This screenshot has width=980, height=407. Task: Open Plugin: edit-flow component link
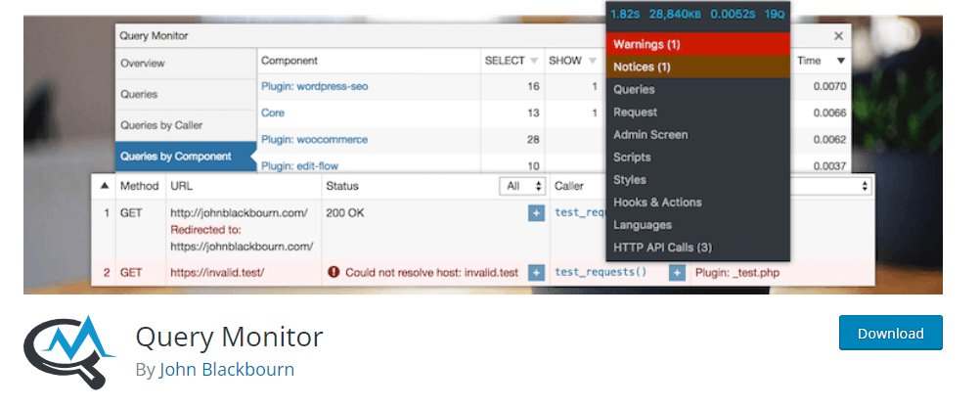(300, 165)
